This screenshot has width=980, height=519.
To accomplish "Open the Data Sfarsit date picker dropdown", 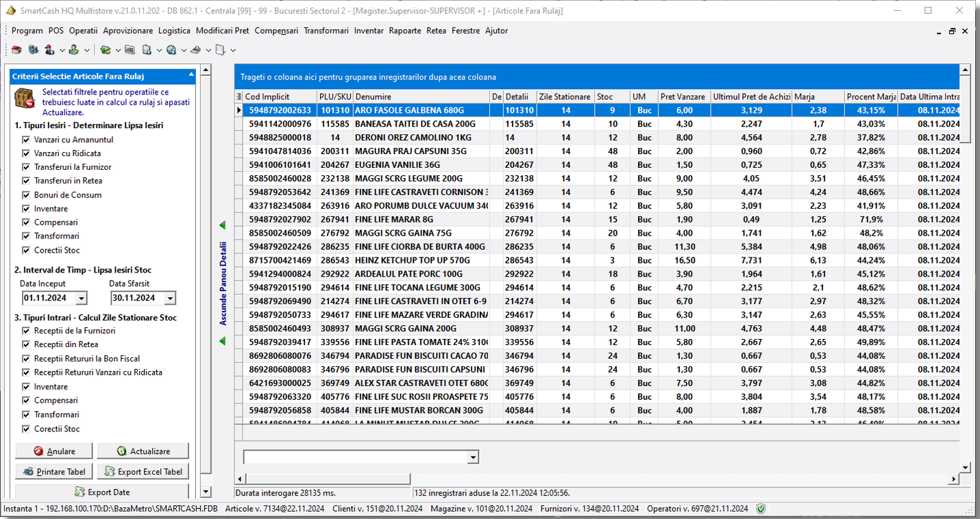I will pyautogui.click(x=170, y=299).
